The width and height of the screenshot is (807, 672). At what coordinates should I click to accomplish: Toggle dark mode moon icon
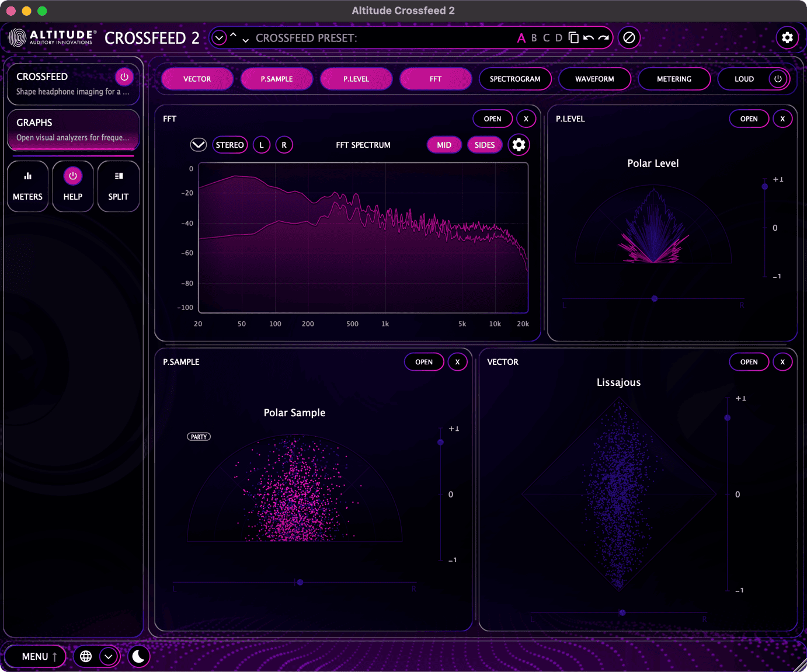(138, 656)
